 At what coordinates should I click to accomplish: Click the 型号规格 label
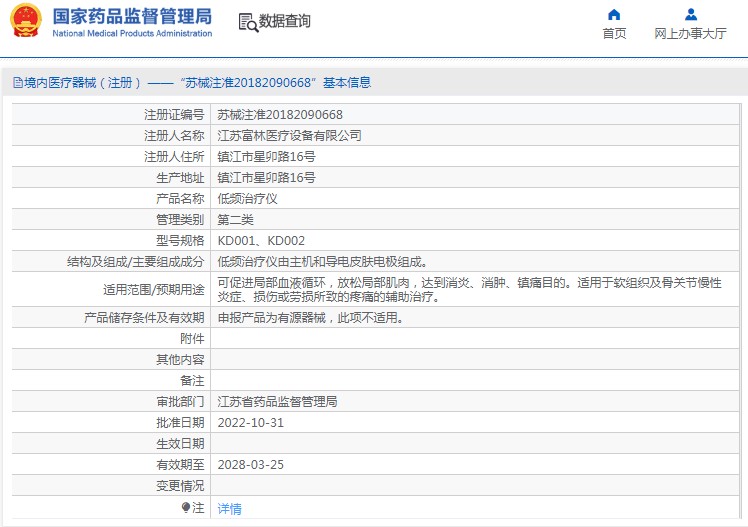point(180,241)
